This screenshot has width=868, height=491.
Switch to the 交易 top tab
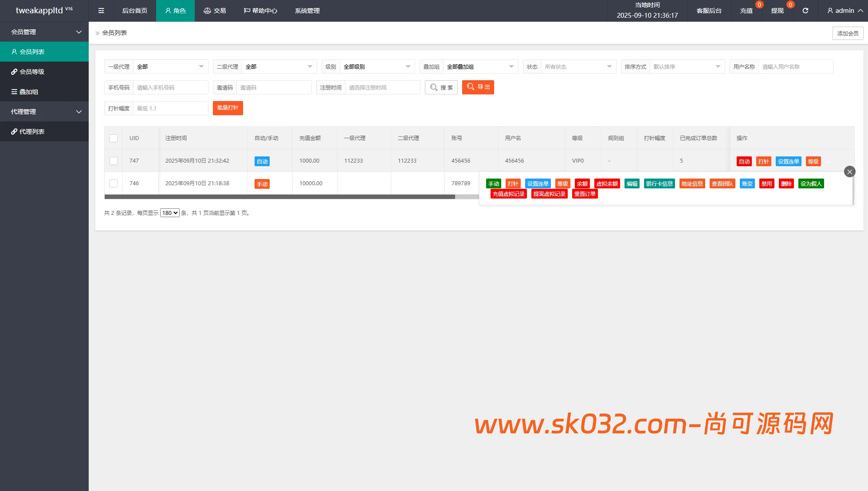215,11
